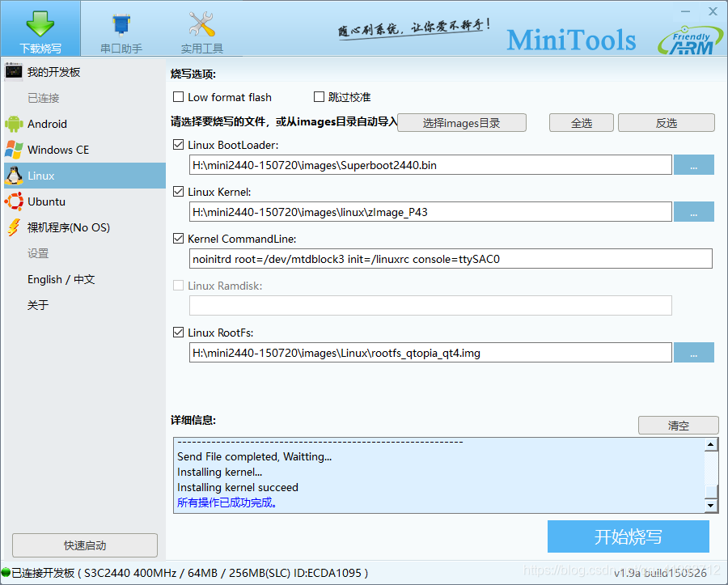This screenshot has width=728, height=585.
Task: Open the 下载烧写 download tab
Action: coord(40,29)
